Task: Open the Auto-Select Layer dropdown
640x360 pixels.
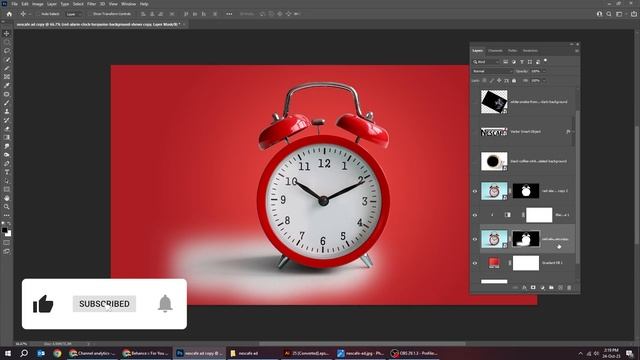Action: coord(73,14)
